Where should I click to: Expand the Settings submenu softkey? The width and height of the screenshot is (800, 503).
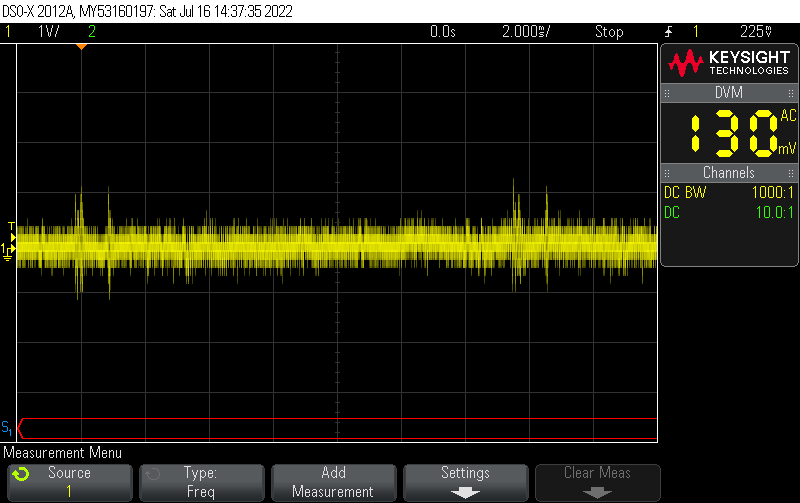click(465, 482)
